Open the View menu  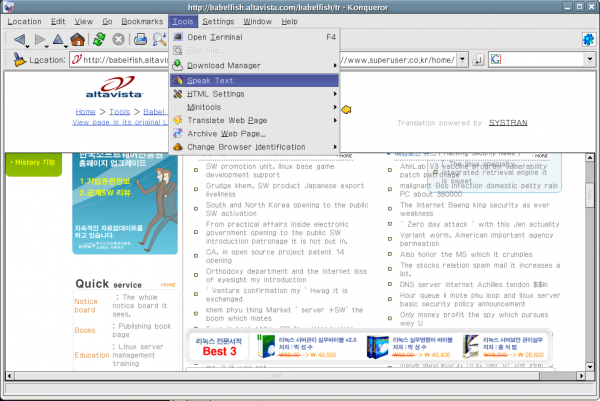pyautogui.click(x=83, y=21)
